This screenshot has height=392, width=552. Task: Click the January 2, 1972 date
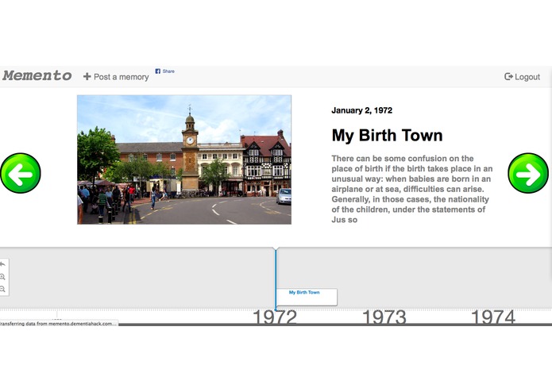coord(361,110)
